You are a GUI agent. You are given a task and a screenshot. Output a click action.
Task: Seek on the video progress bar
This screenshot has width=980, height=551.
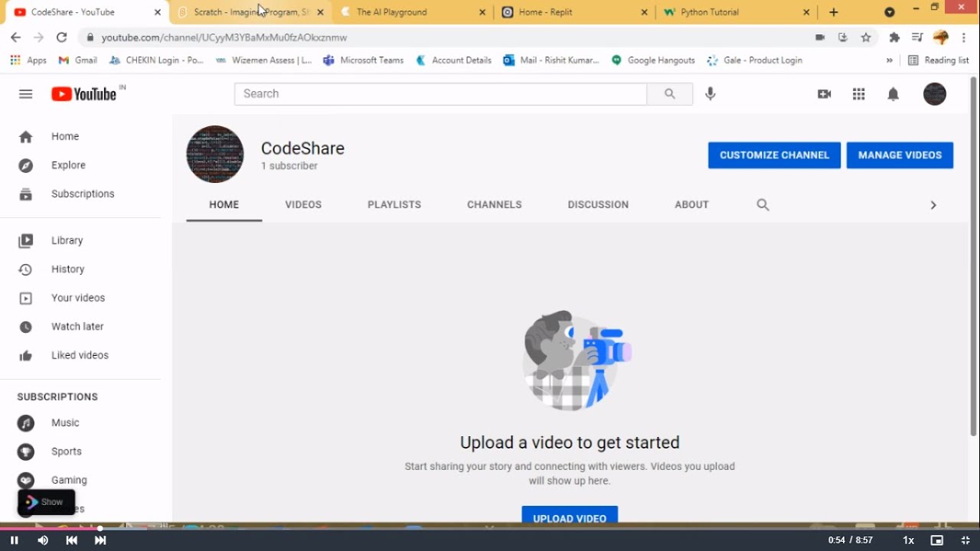(x=490, y=528)
